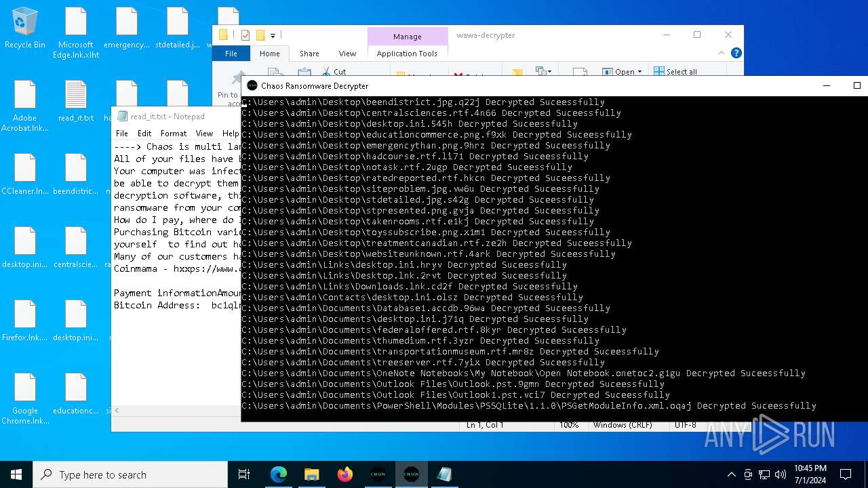Maximize the Chaos Ransomware Decrypter window
The image size is (868, 488).
[x=856, y=86]
